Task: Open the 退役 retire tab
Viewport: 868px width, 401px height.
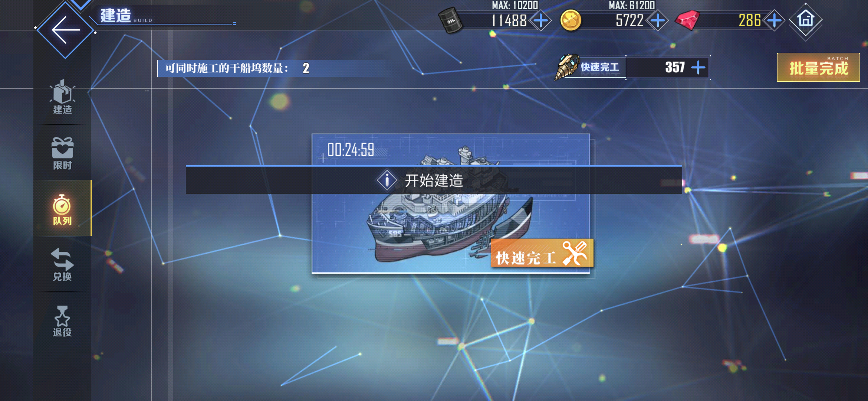Action: 62,321
